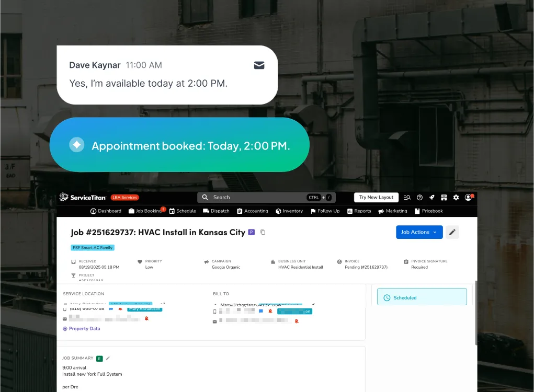Open the help question mark icon
534x392 pixels.
click(419, 198)
